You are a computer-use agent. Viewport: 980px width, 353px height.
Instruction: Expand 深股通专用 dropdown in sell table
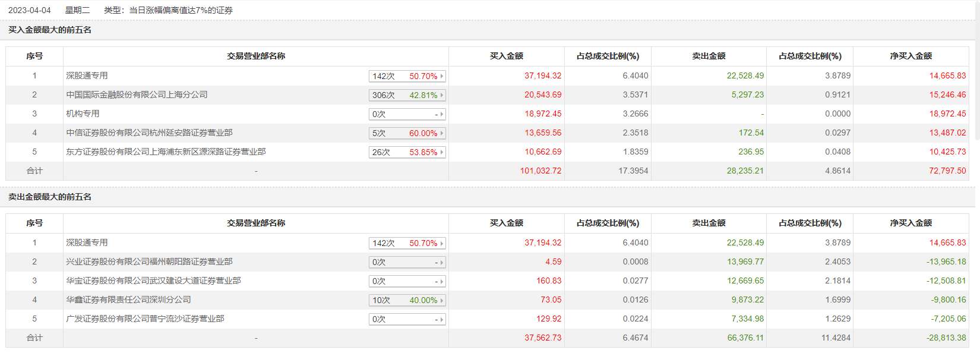pyautogui.click(x=407, y=243)
